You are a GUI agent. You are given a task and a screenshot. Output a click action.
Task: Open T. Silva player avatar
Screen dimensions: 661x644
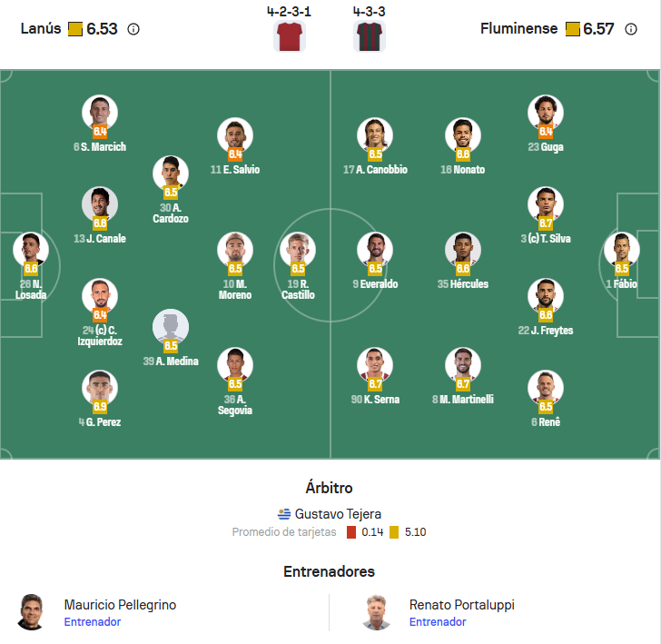click(x=546, y=204)
